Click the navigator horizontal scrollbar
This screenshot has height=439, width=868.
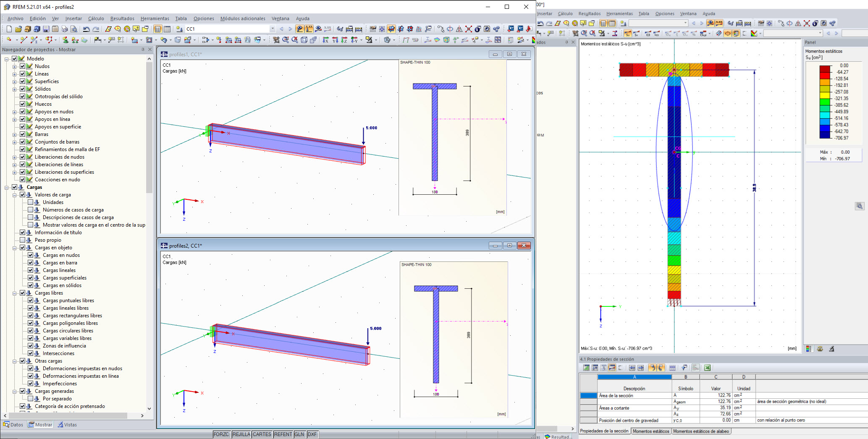68,415
